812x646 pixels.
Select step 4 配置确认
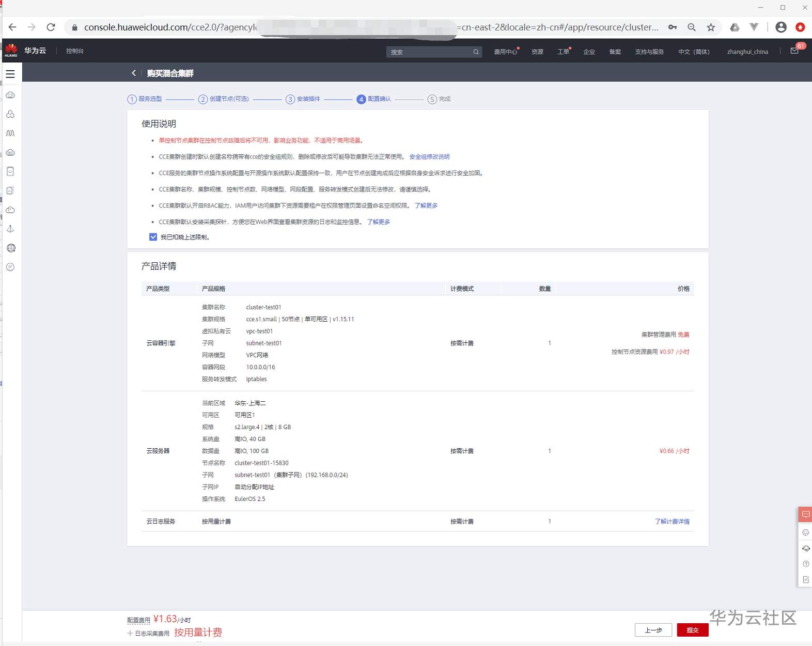[374, 99]
